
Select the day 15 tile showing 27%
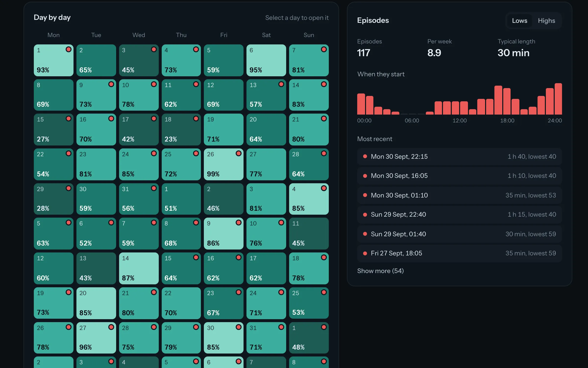pos(54,130)
